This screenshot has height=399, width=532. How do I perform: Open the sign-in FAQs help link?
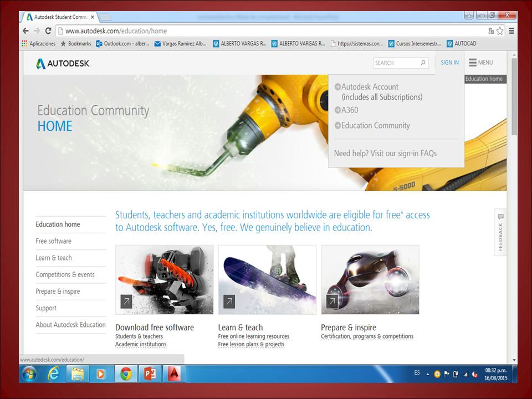point(386,154)
